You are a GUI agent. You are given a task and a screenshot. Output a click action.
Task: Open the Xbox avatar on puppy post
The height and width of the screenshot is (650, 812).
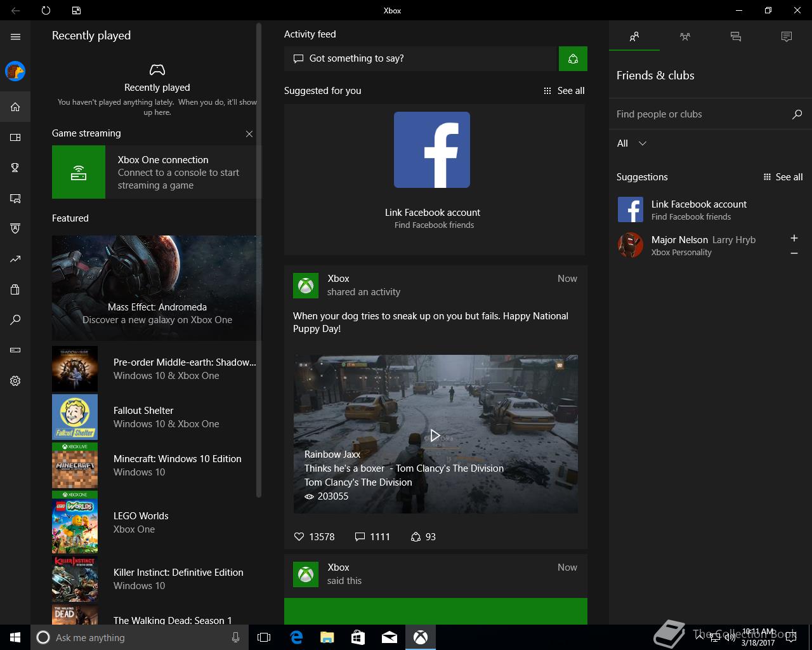click(x=306, y=286)
